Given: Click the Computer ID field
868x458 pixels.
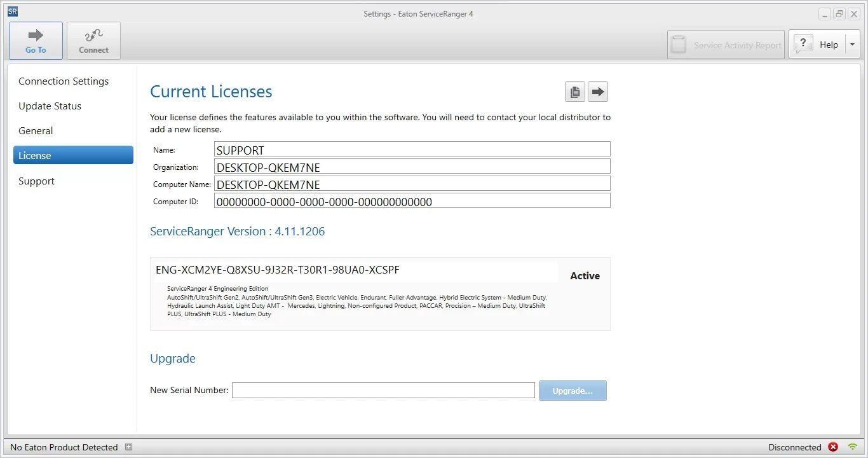Looking at the screenshot, I should [412, 202].
